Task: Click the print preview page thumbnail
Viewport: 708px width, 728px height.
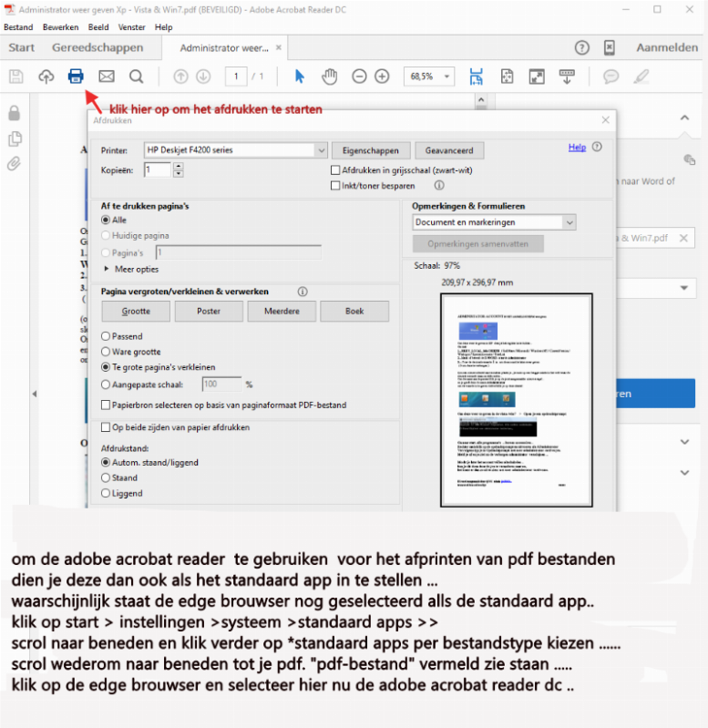Action: 517,400
